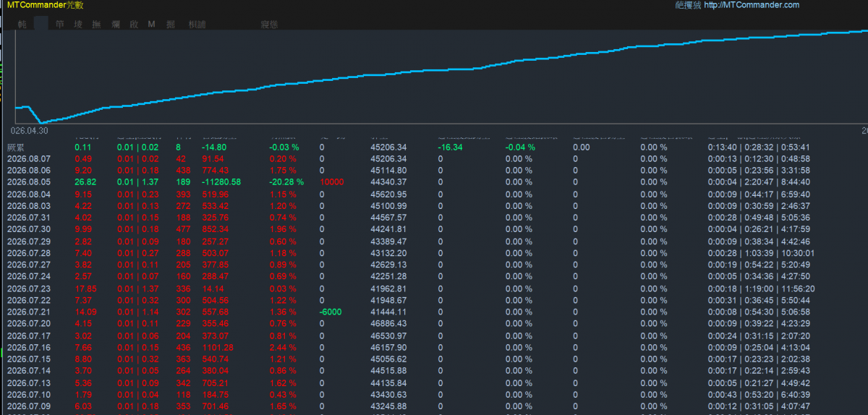Click the durations 0:00:18 | 1:19:00 | 11:56:20
Screen dimensions: 868x415
(x=760, y=288)
